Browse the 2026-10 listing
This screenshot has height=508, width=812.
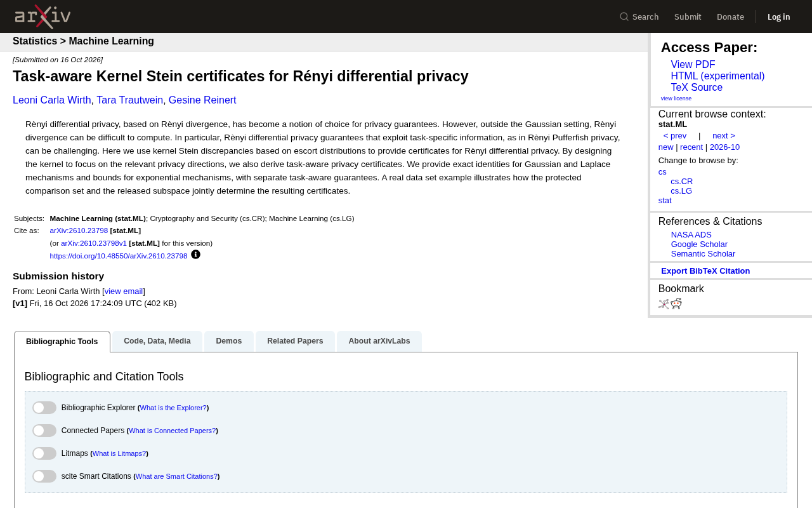(x=724, y=147)
